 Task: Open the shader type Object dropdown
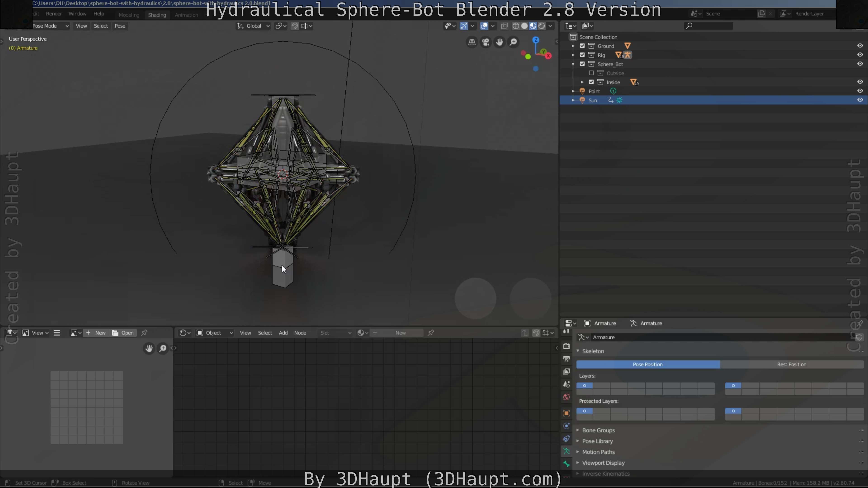(215, 333)
